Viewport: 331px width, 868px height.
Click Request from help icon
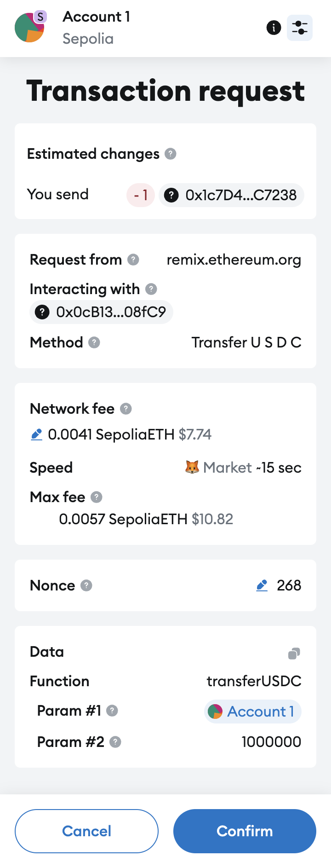point(133,260)
